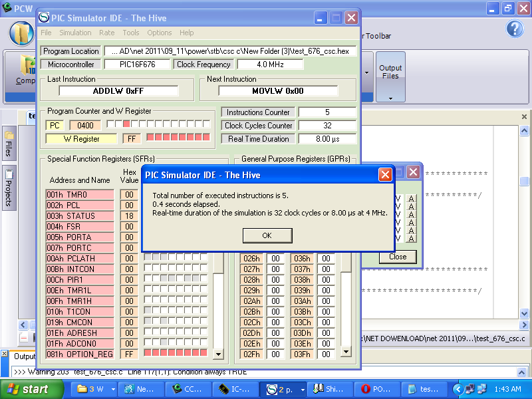Click the Real Time Duration value 8.00 µs
The height and width of the screenshot is (399, 532).
[x=327, y=139]
